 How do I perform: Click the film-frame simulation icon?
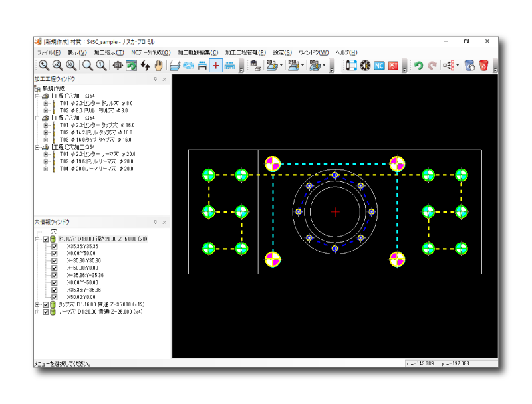352,65
